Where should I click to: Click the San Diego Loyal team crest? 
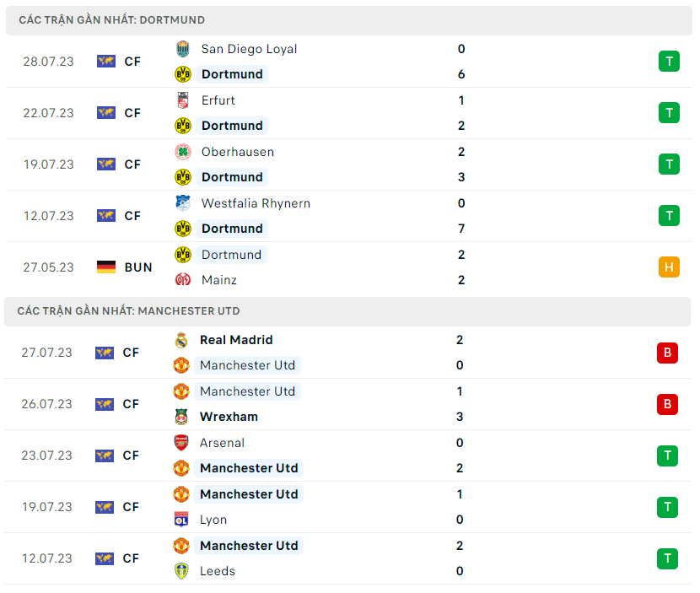182,49
